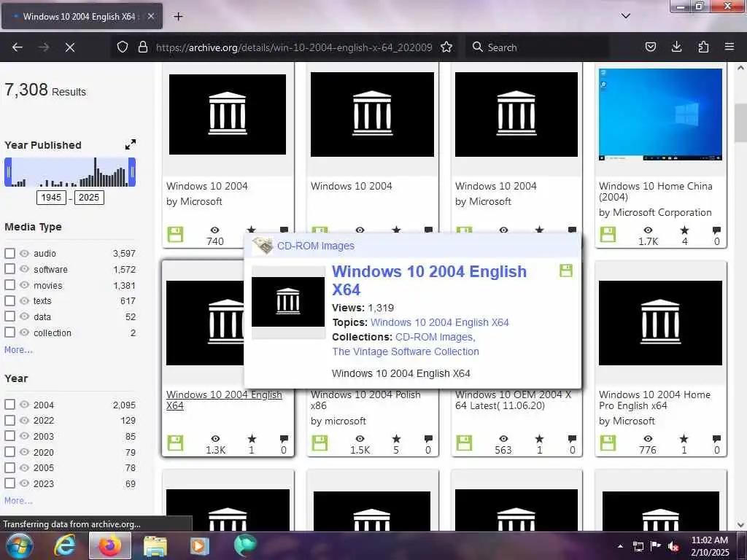The width and height of the screenshot is (747, 560).
Task: Click views eye on Windows 10 OEM 2004 card
Action: 503,438
